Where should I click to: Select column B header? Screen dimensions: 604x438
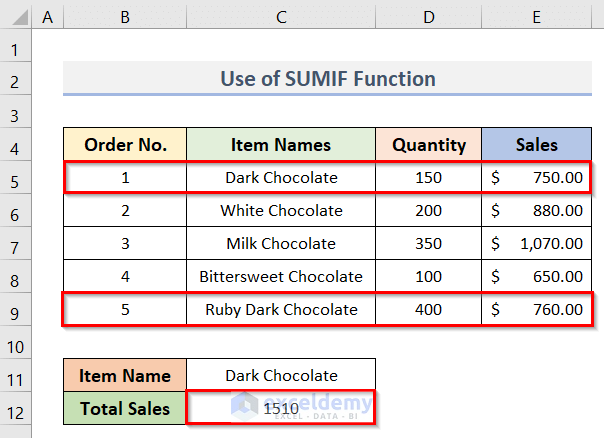tap(125, 16)
